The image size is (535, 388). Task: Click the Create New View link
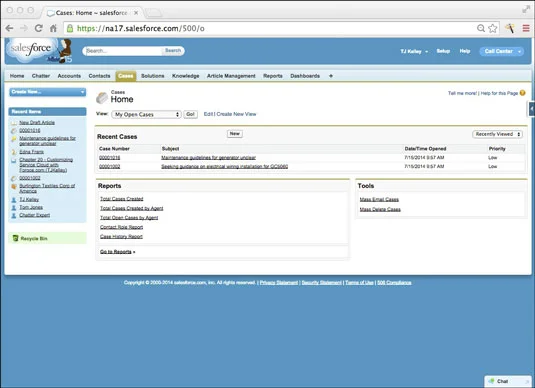pos(236,114)
